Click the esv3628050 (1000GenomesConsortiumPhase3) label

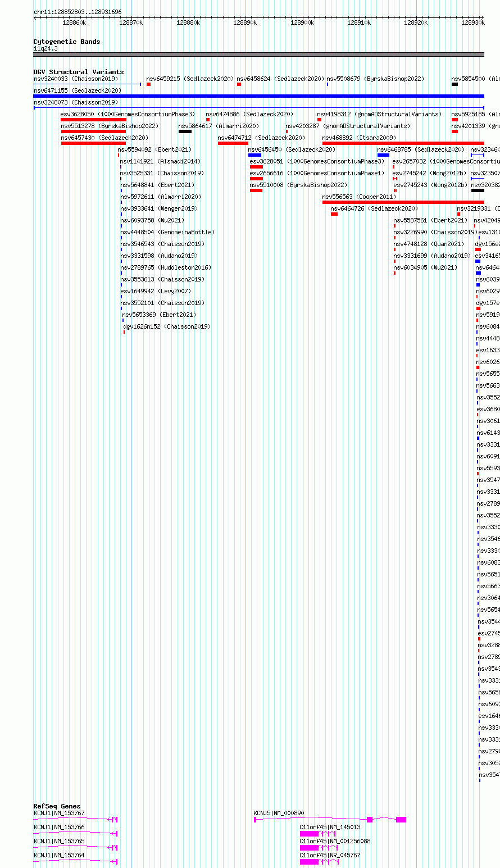128,114
